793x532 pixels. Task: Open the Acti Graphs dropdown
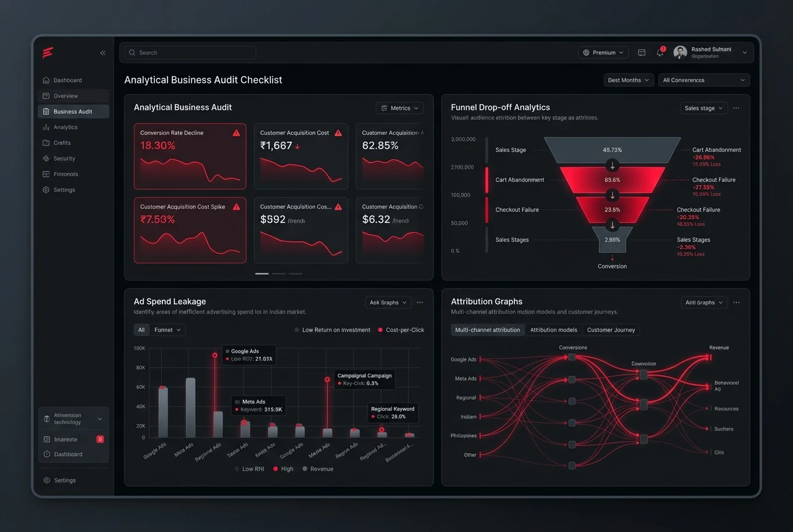704,302
